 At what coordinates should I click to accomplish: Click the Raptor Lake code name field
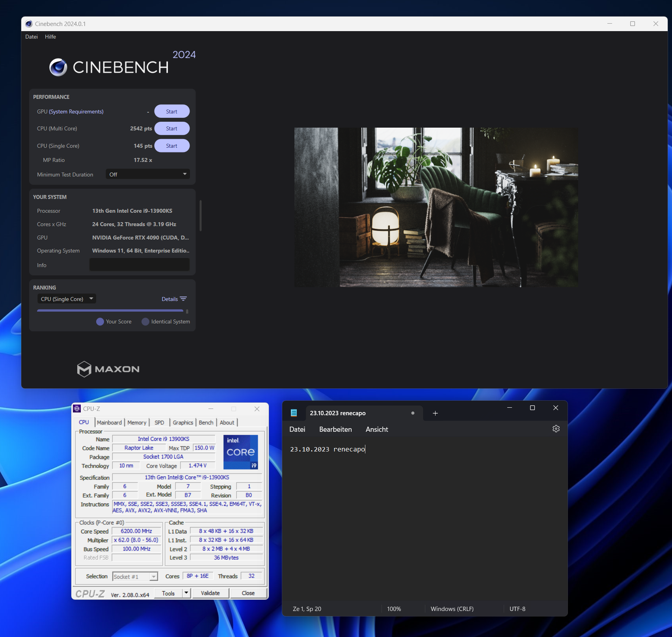(x=139, y=448)
